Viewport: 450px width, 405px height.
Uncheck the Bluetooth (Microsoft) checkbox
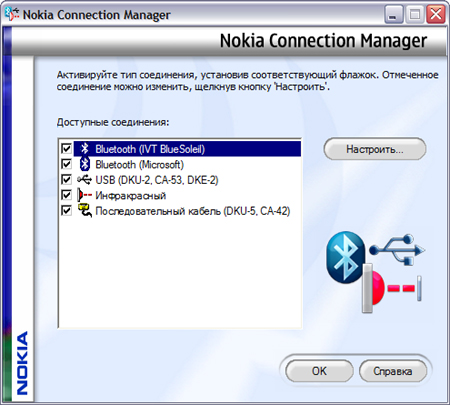pos(66,164)
